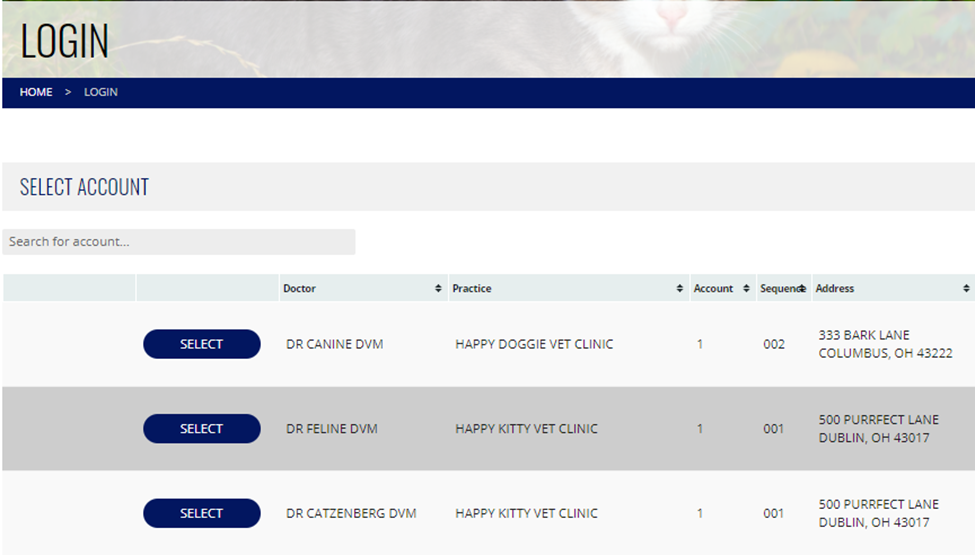Click the SELECT ACCOUNT section heading
This screenshot has height=555, width=975.
[84, 187]
